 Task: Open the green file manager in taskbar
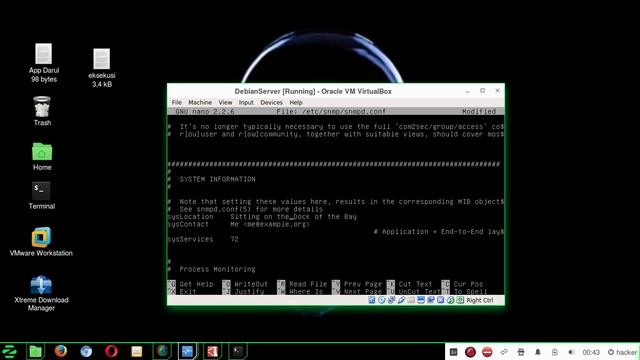(36, 351)
